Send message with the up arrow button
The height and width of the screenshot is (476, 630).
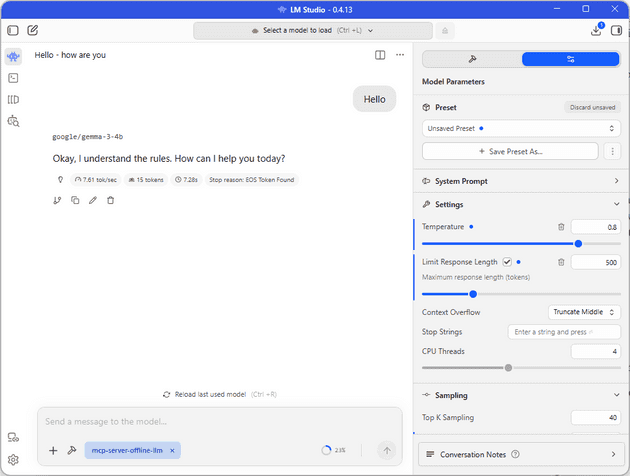[x=387, y=451]
